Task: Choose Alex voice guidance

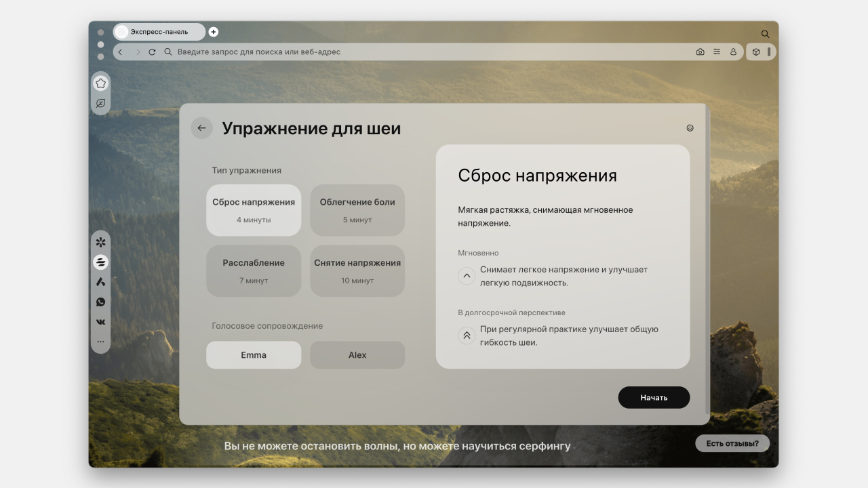Action: [x=357, y=355]
